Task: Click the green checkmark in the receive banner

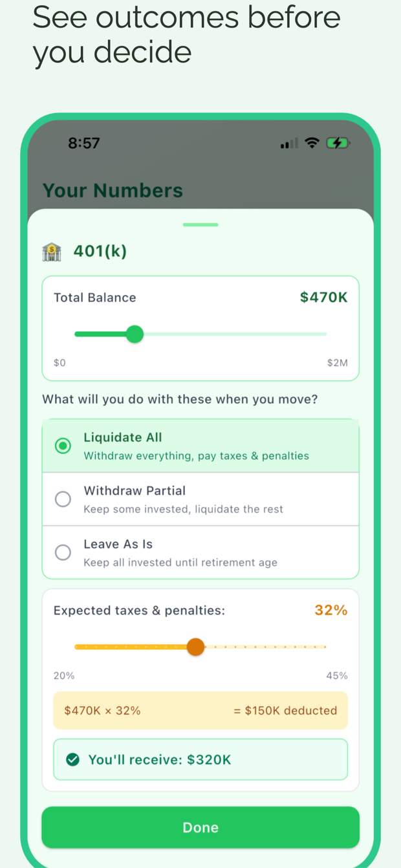Action: coord(73,759)
